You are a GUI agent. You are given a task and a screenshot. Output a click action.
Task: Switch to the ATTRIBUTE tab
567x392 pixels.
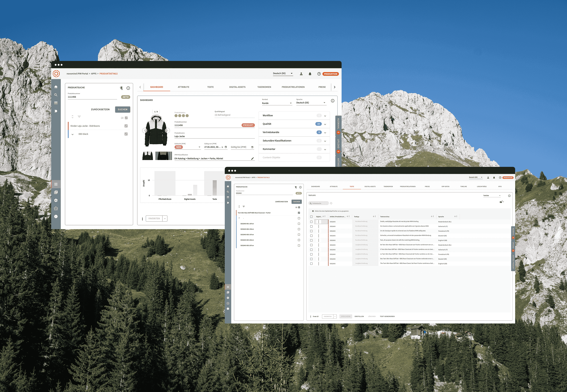[183, 87]
